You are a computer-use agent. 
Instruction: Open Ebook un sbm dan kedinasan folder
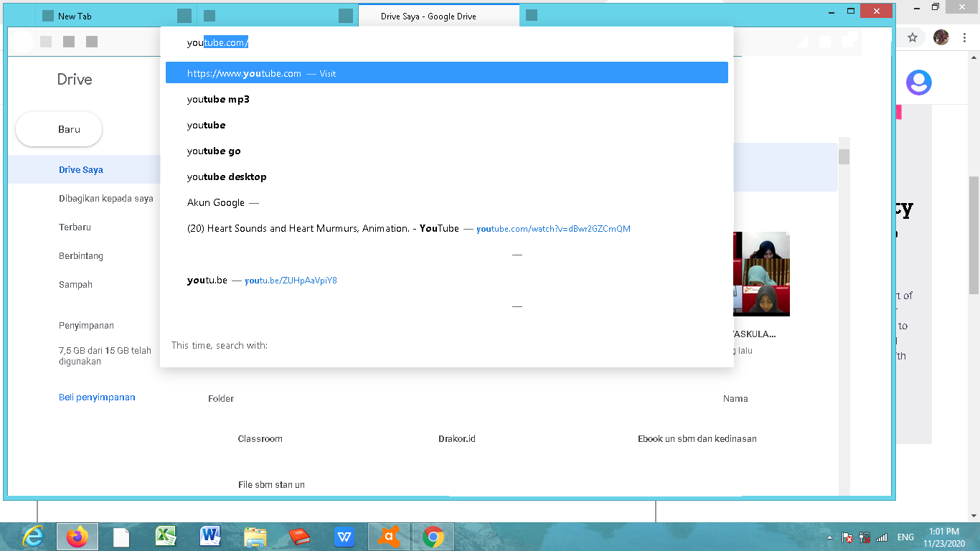click(697, 438)
